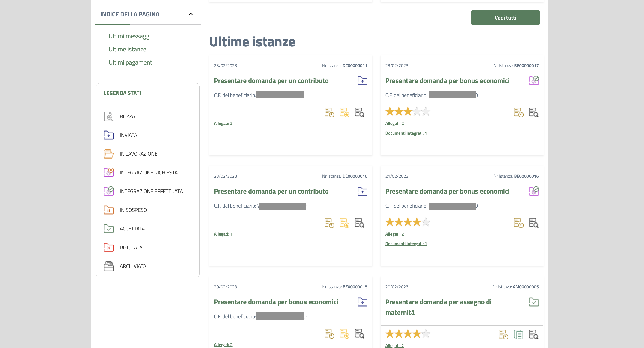The width and height of the screenshot is (644, 348).
Task: Click copy-document icon on AM00000005 card
Action: click(x=518, y=335)
